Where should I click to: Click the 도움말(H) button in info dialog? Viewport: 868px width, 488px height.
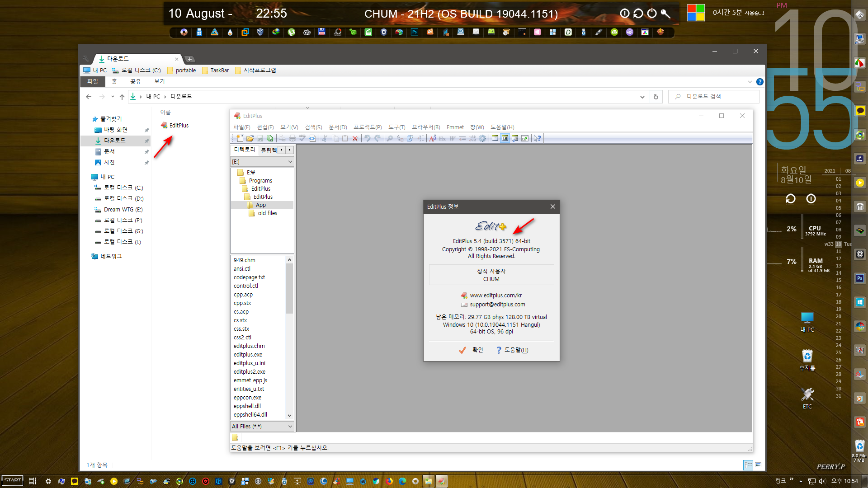click(x=512, y=350)
